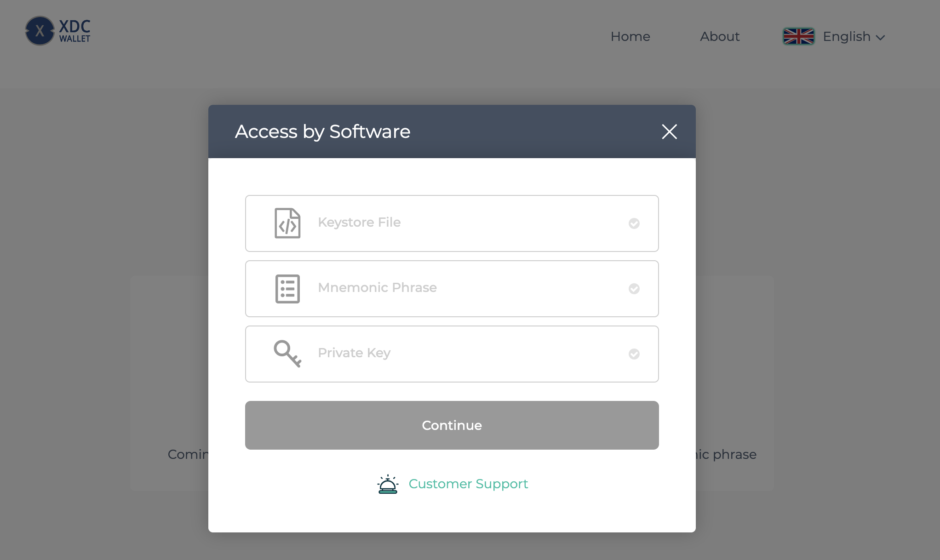The image size is (940, 560).
Task: Select the Mnemonic Phrase label text
Action: click(377, 288)
